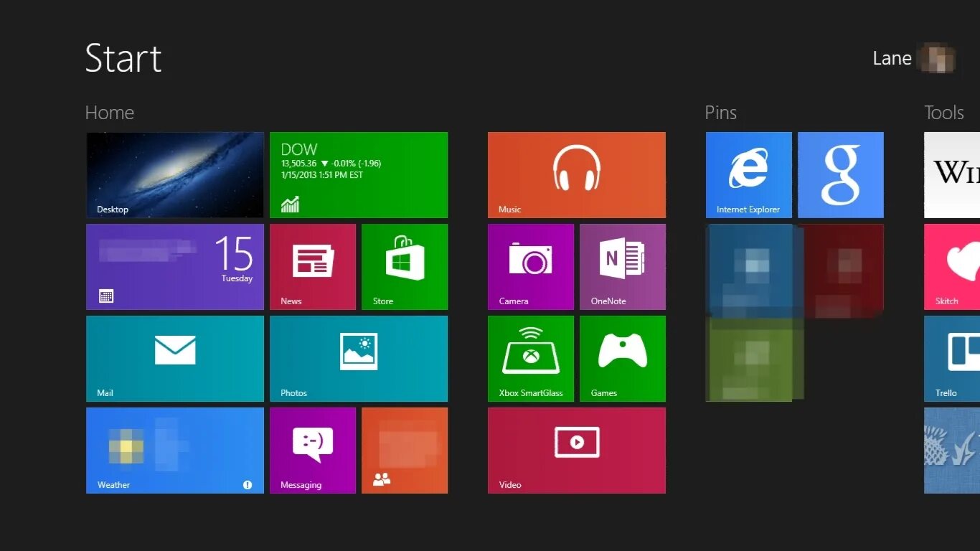Viewport: 980px width, 551px height.
Task: Open the Xbox SmartGlass tile
Action: tap(531, 359)
